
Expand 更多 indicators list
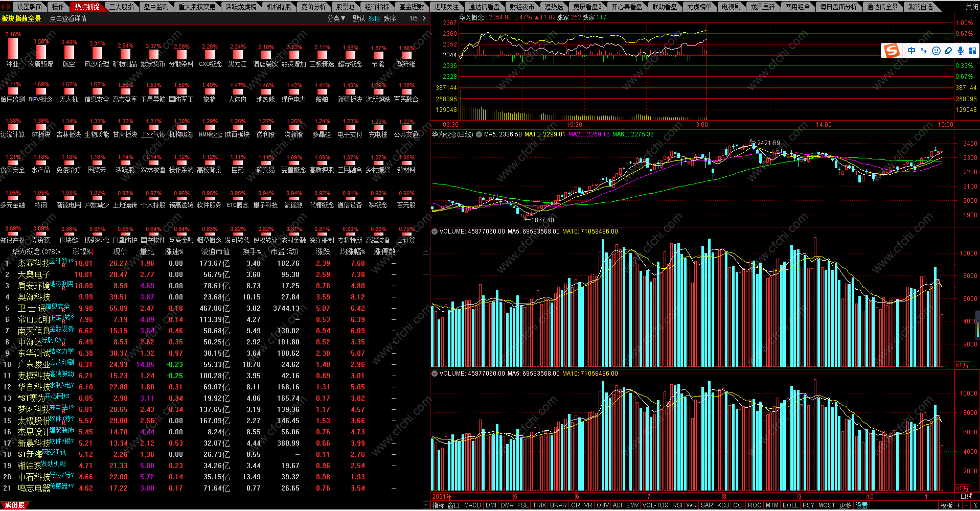click(845, 505)
